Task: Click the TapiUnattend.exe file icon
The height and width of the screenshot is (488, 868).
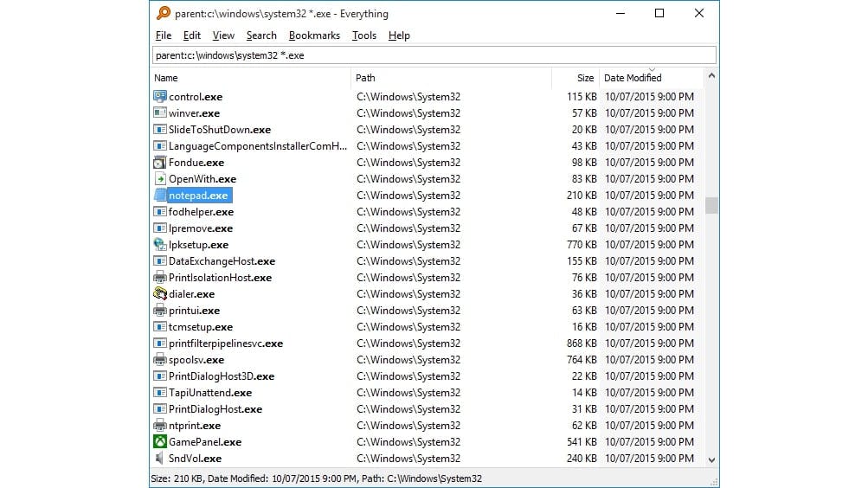Action: point(160,393)
